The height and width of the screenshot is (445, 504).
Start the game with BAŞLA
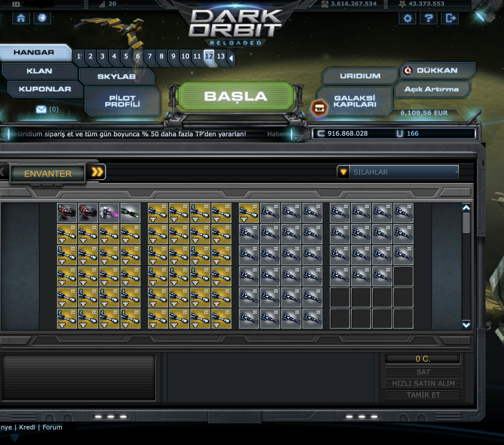click(x=236, y=96)
